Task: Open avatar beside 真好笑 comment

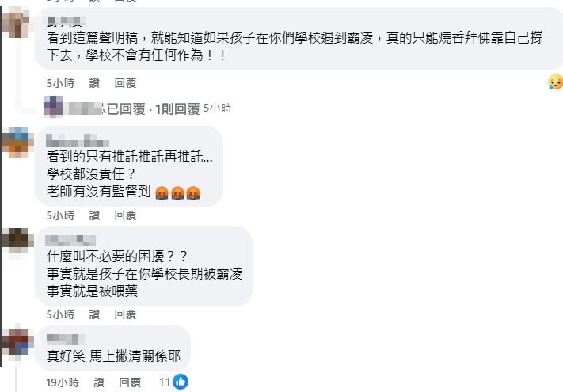Action: coord(17,342)
